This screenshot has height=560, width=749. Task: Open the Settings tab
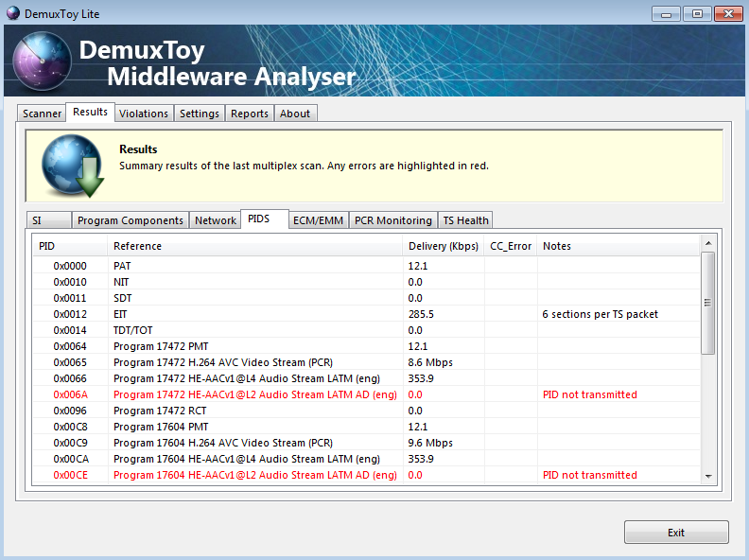point(200,114)
